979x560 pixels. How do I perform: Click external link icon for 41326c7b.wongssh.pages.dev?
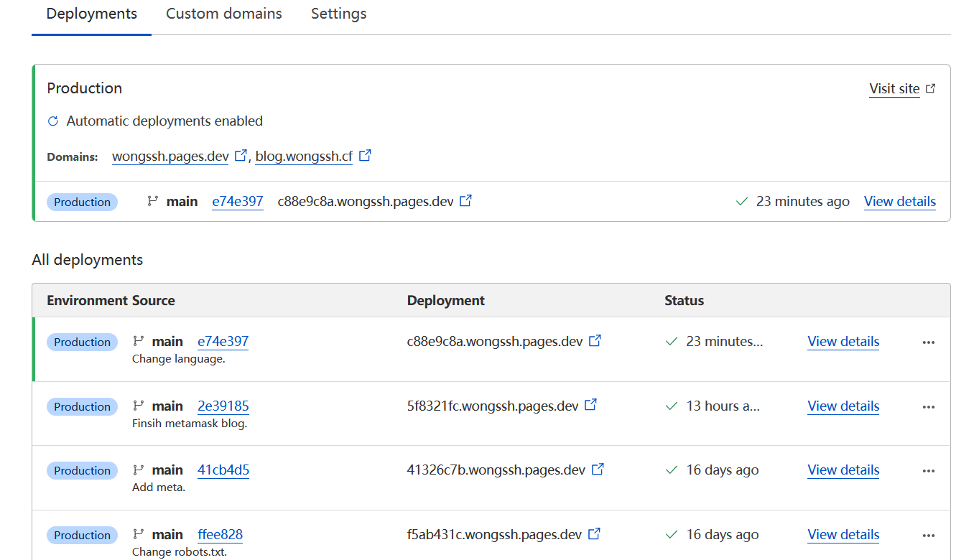coord(598,470)
